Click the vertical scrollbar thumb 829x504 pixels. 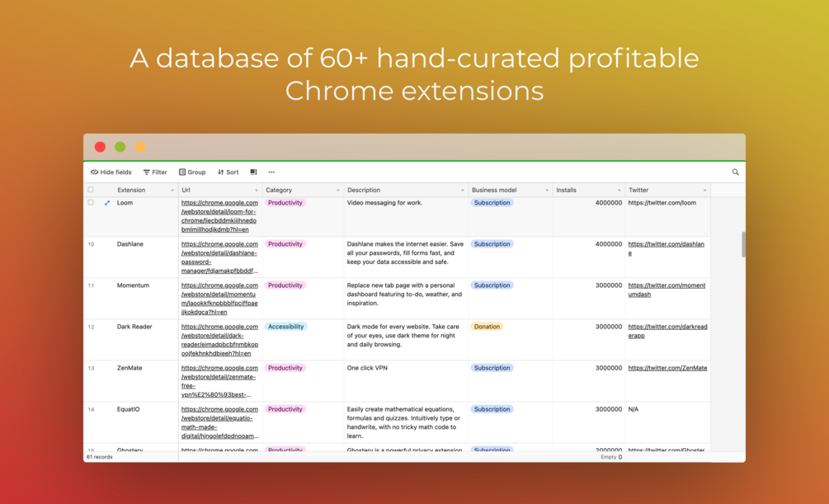click(x=743, y=244)
